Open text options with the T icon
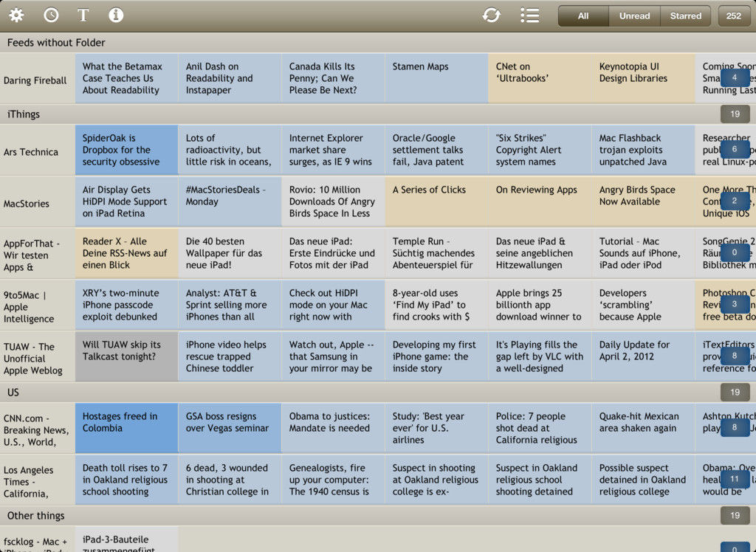Screen dimensions: 756x552 (83, 15)
